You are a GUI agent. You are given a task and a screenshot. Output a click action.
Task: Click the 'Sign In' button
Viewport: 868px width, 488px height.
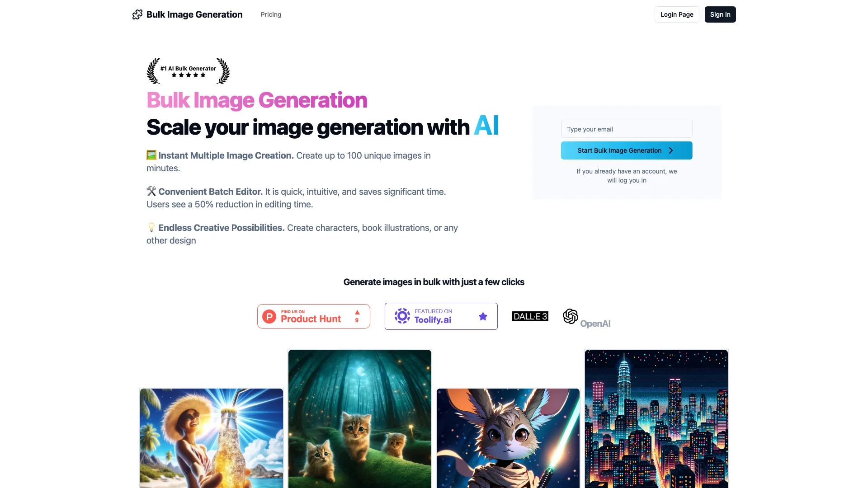click(720, 14)
